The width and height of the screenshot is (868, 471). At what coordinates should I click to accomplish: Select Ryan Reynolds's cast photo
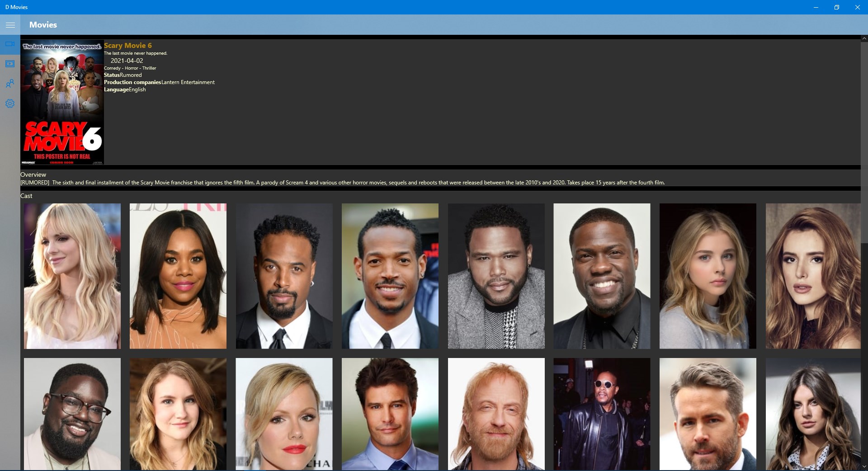point(708,414)
